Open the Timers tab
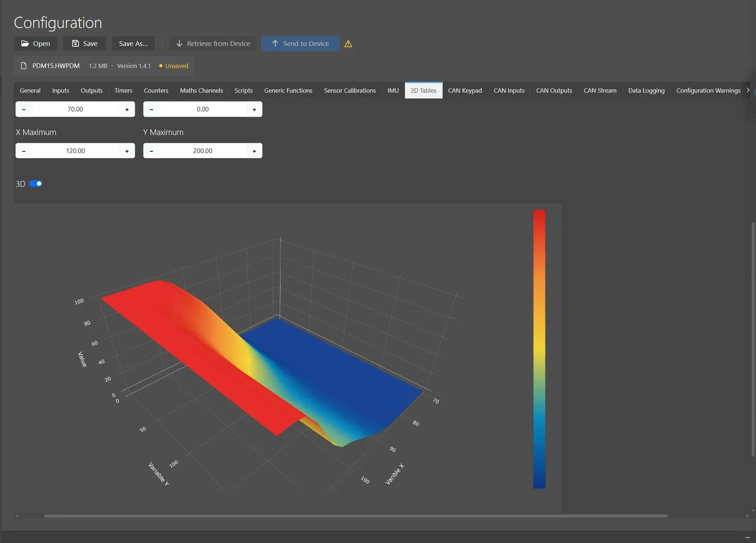 (123, 90)
